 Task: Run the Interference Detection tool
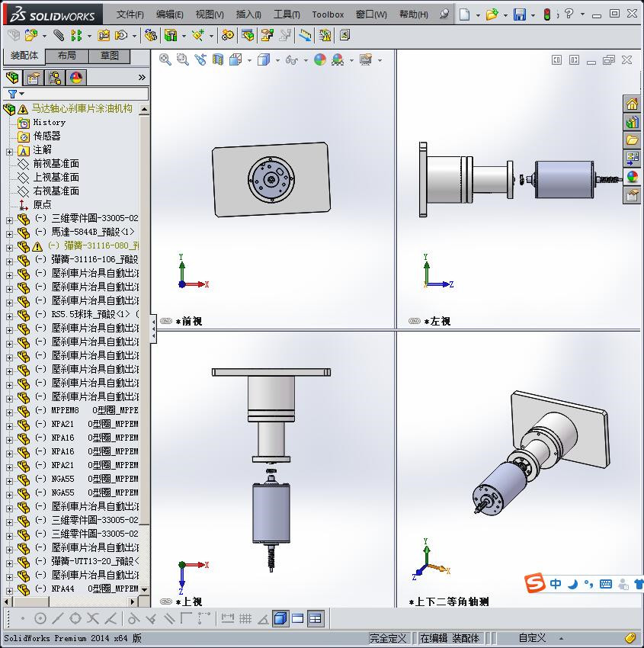(305, 36)
